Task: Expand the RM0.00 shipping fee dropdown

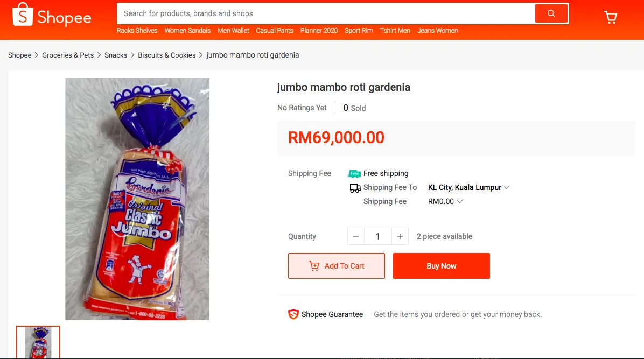Action: pyautogui.click(x=445, y=201)
